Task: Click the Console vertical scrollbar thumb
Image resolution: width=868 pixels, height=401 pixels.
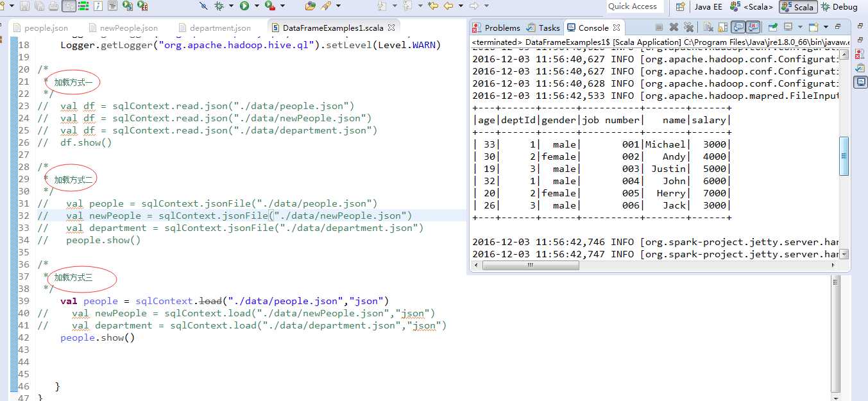Action: click(x=844, y=156)
